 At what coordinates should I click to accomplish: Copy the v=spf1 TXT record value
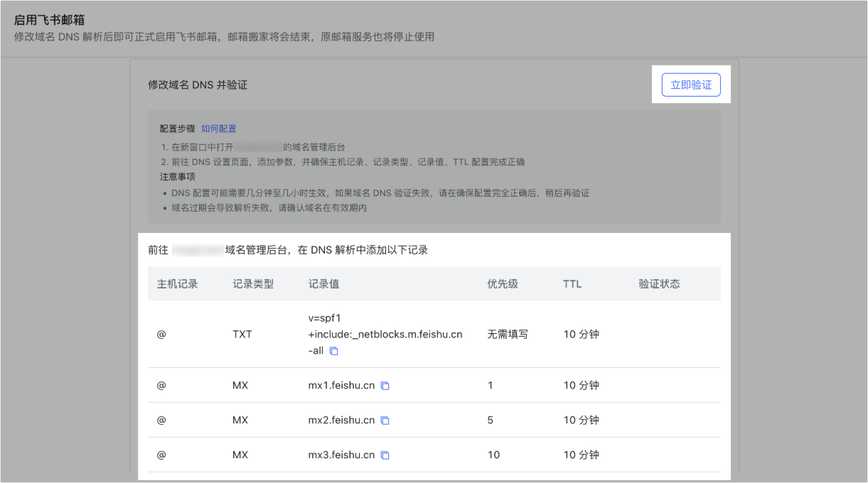pos(334,351)
